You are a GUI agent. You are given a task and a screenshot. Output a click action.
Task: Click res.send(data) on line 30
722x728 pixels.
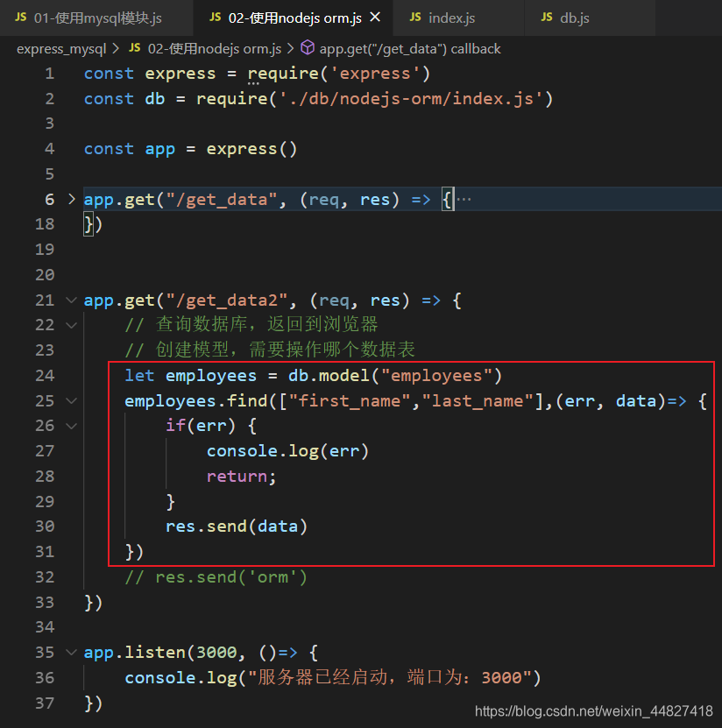pos(237,527)
